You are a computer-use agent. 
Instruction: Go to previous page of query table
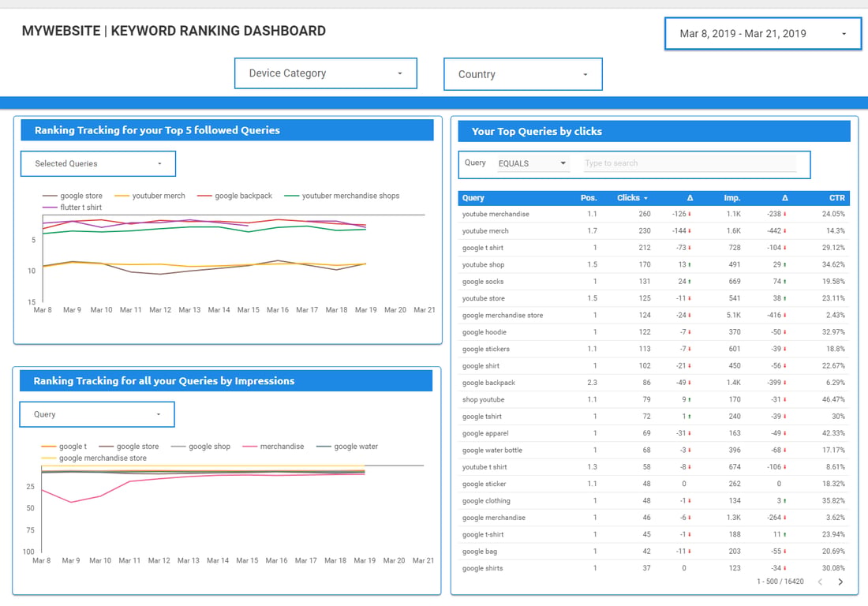(821, 582)
